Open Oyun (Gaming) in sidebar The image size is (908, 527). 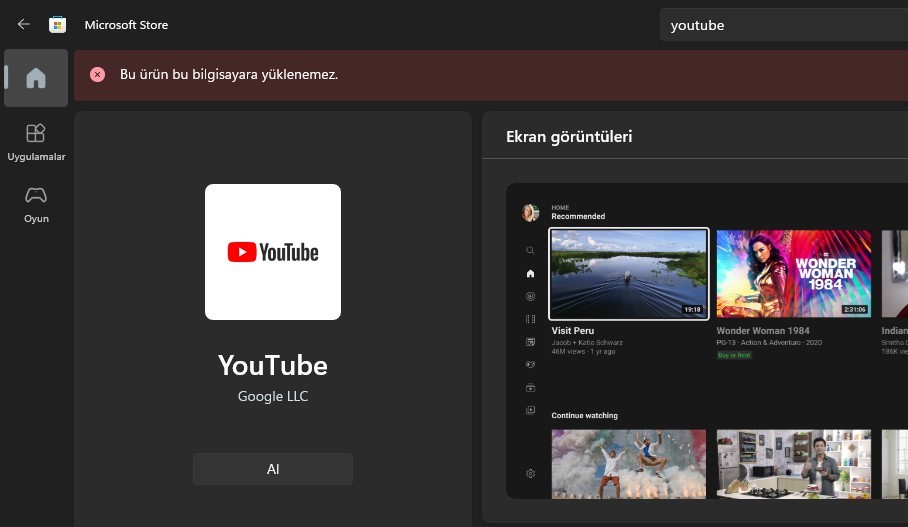click(36, 205)
